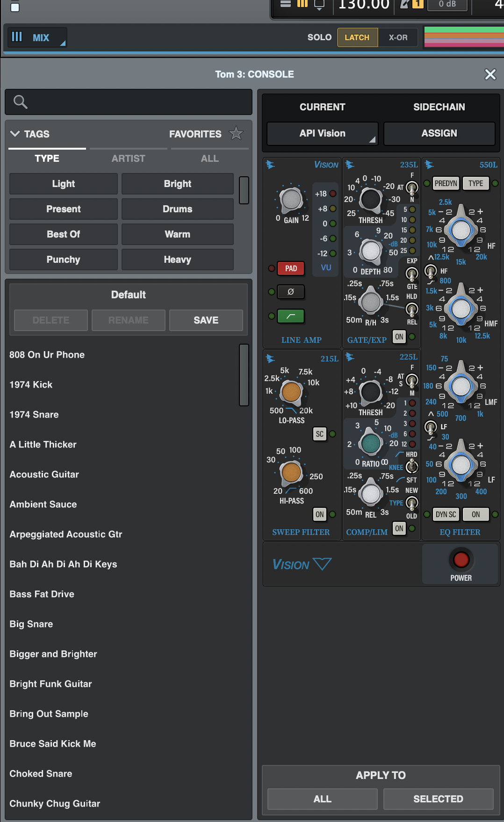Click the line amp GAIN knob
This screenshot has width=504, height=822.
pos(291,200)
